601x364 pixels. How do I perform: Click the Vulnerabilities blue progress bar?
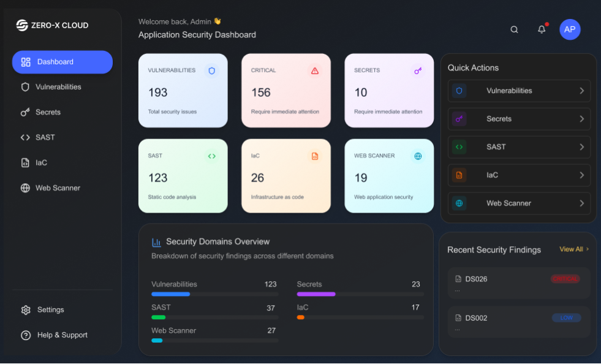pyautogui.click(x=171, y=294)
